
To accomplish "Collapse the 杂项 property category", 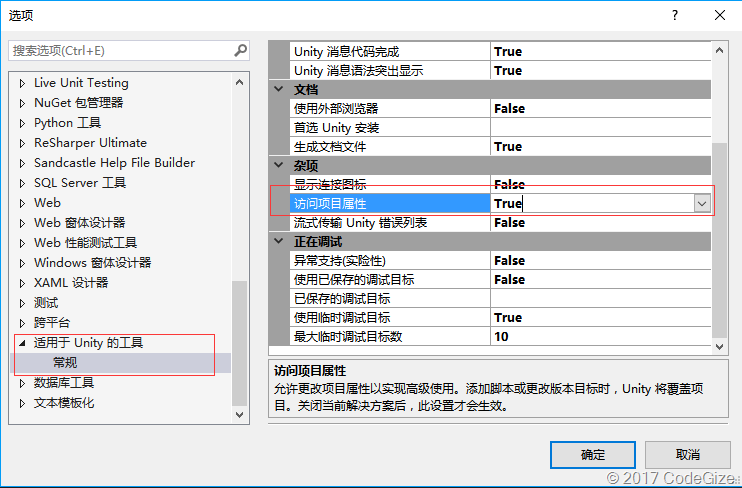I will pyautogui.click(x=279, y=165).
